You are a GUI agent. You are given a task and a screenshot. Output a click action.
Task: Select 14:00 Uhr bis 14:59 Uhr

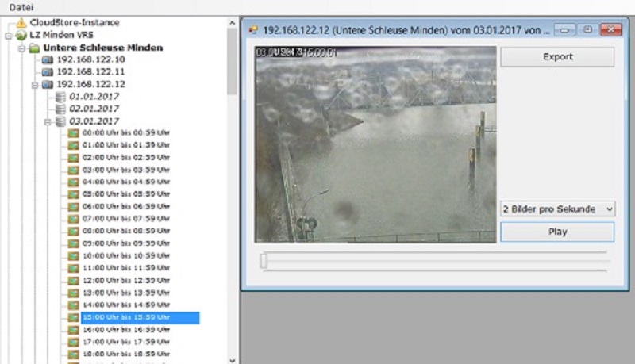click(126, 305)
